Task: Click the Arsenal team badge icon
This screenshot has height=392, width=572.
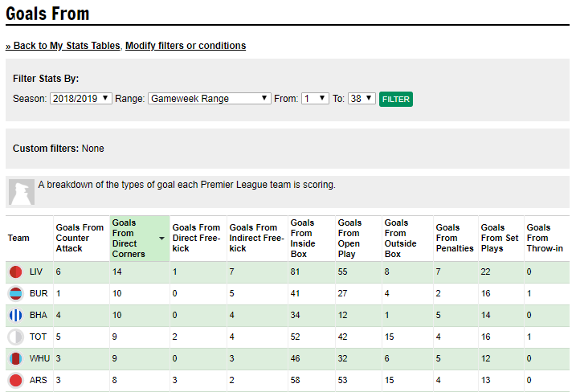Action: point(16,380)
